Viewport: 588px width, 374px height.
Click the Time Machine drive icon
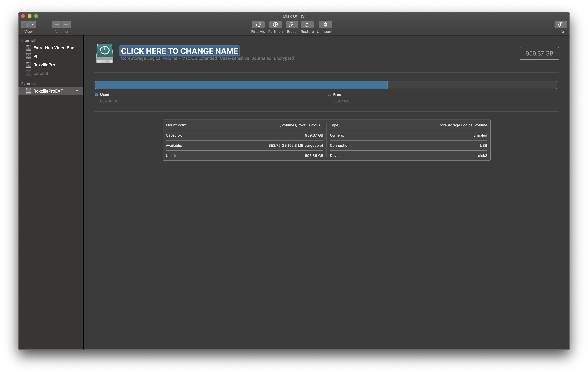click(105, 53)
